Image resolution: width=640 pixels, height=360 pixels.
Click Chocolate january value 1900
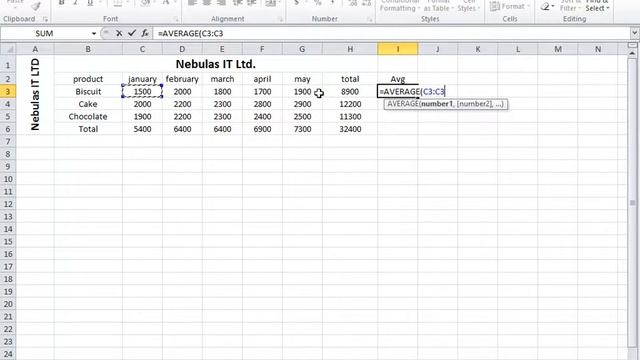pos(142,116)
